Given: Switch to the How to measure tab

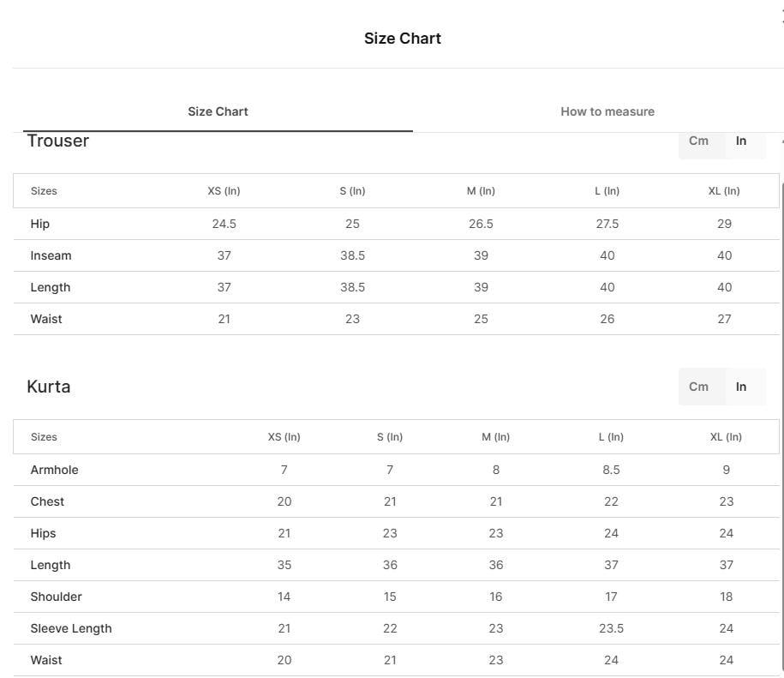Looking at the screenshot, I should [x=607, y=111].
